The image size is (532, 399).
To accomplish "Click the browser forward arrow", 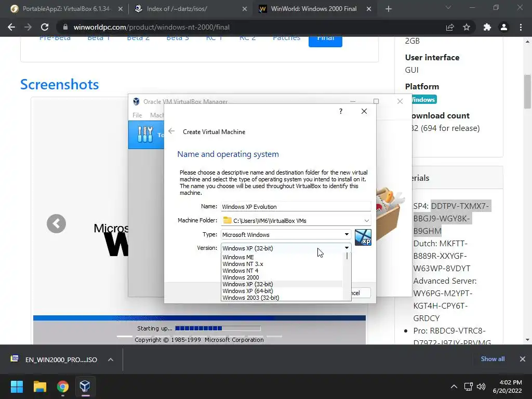I will tap(28, 27).
